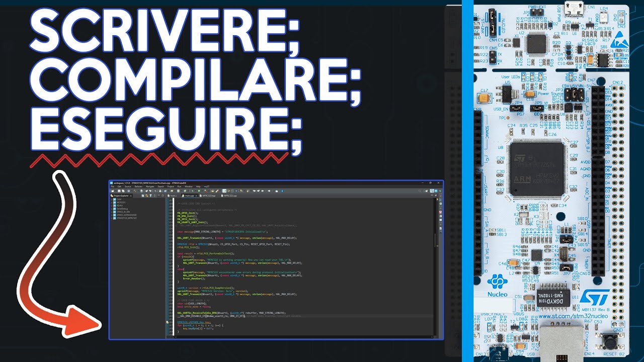The image size is (644, 362).
Task: Open the Source menu
Action: click(128, 187)
